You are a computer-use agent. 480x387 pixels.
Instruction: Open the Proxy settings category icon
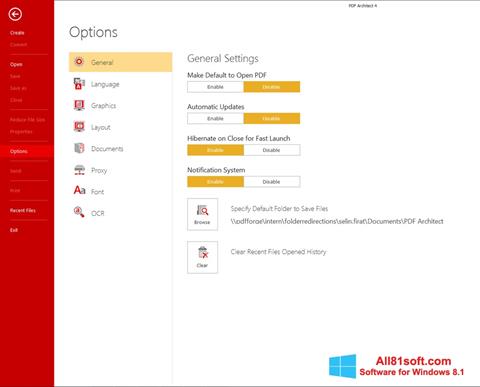tap(79, 170)
